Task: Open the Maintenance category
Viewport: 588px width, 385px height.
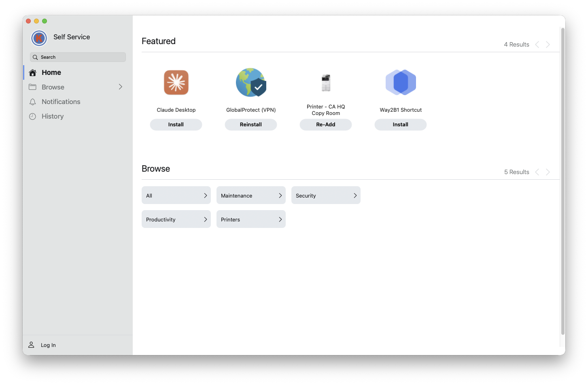Action: pyautogui.click(x=251, y=195)
